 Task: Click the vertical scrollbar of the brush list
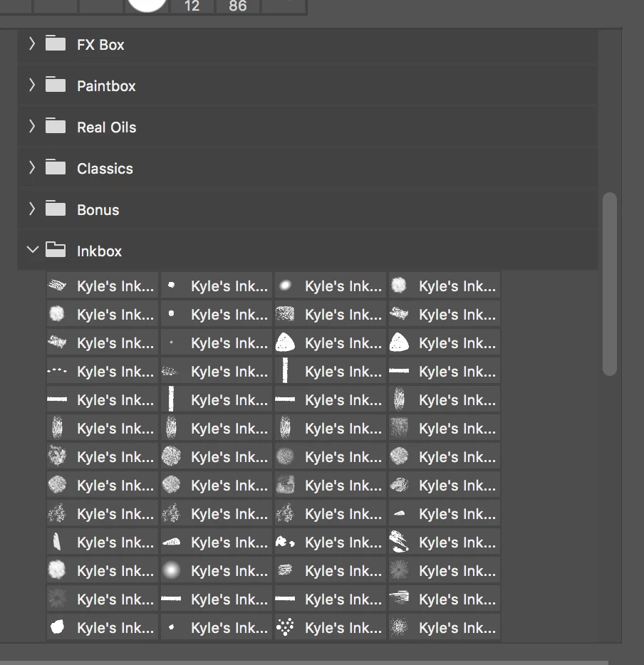[x=610, y=283]
